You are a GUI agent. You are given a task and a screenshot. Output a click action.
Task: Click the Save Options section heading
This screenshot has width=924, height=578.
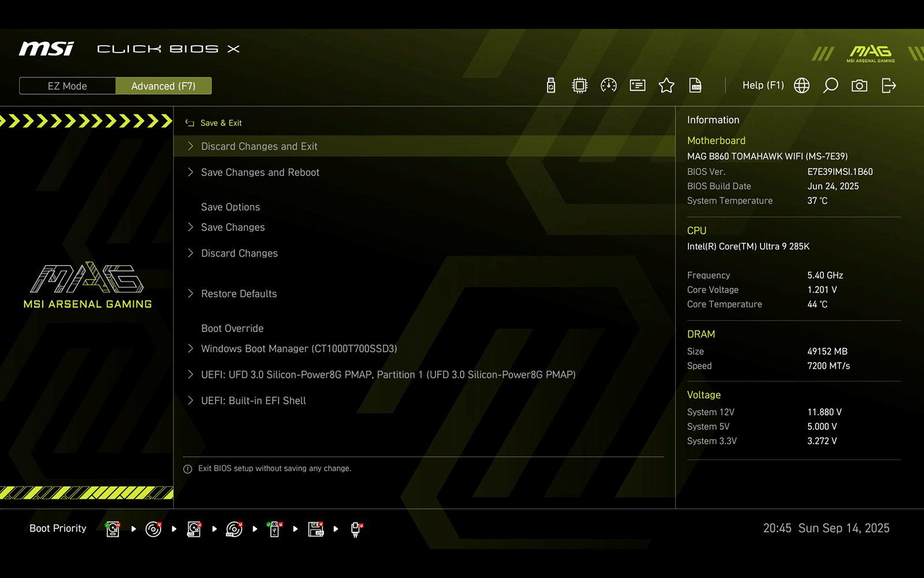tap(230, 207)
